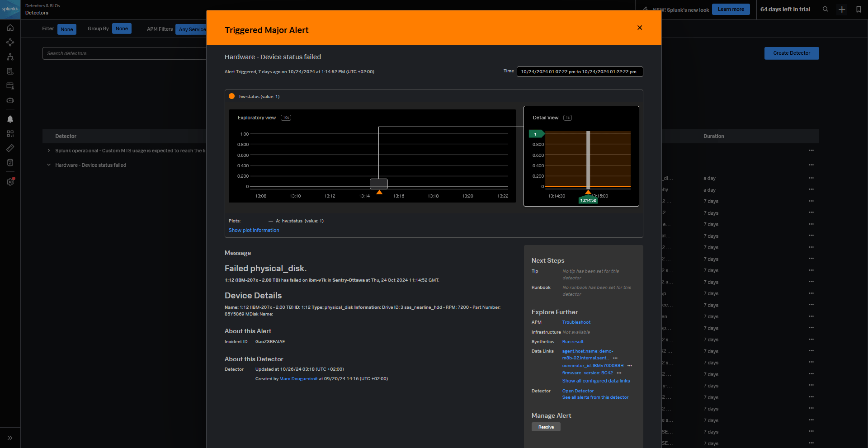Open actions menu for Hardware - Device status failed row
Image resolution: width=868 pixels, height=448 pixels.
point(811,165)
